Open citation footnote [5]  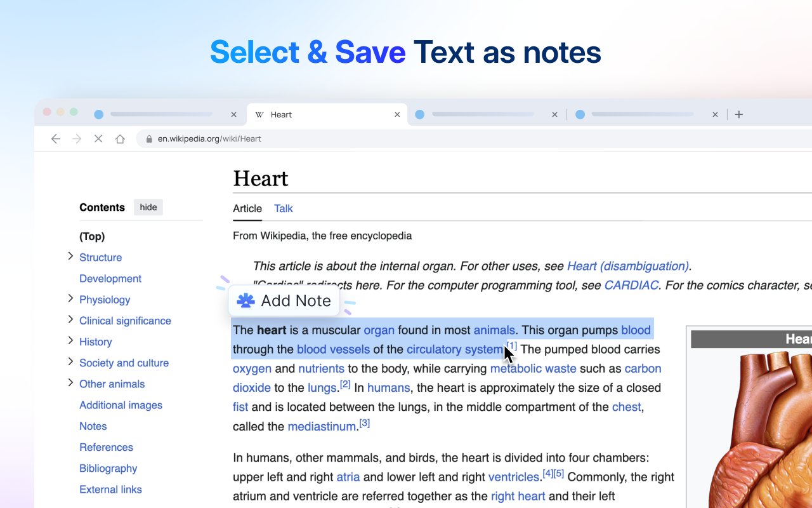coord(559,473)
